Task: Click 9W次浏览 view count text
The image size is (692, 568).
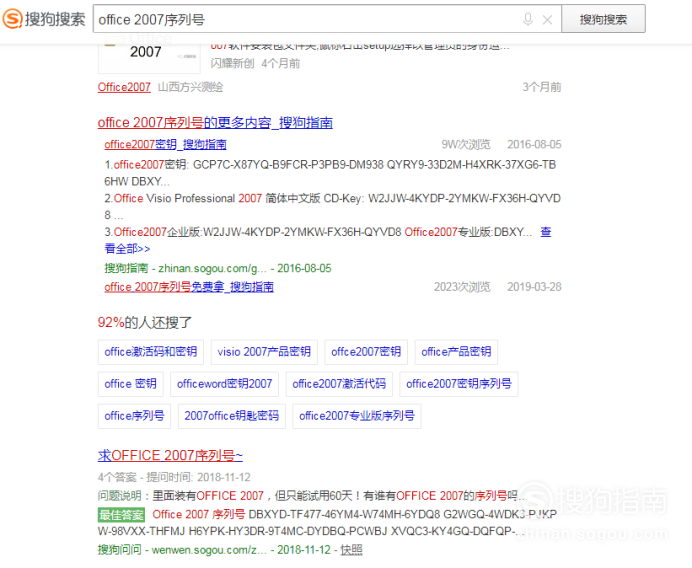Action: click(x=466, y=144)
